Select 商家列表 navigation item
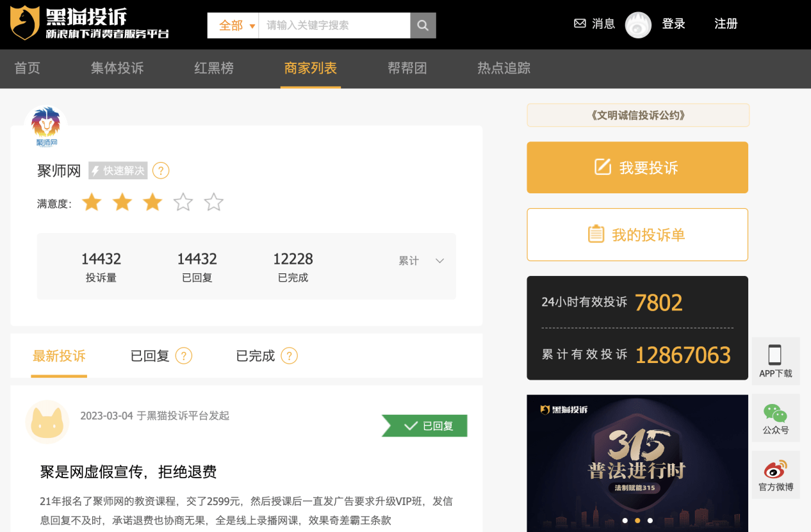811x532 pixels. tap(311, 68)
